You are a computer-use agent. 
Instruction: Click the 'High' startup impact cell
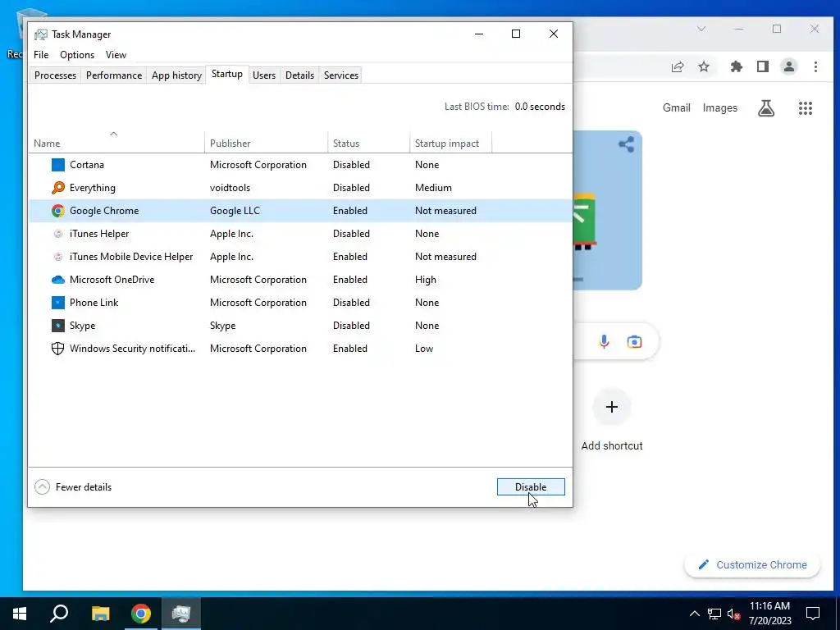coord(426,280)
